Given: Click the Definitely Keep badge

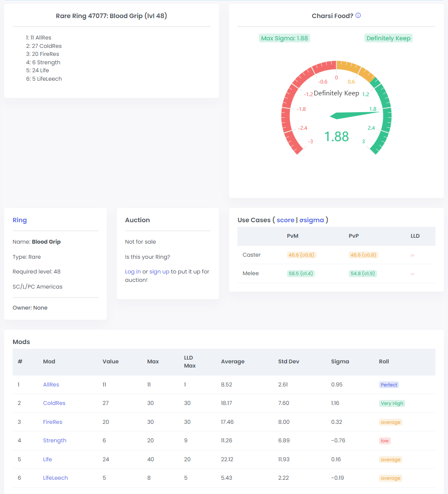Looking at the screenshot, I should point(388,38).
